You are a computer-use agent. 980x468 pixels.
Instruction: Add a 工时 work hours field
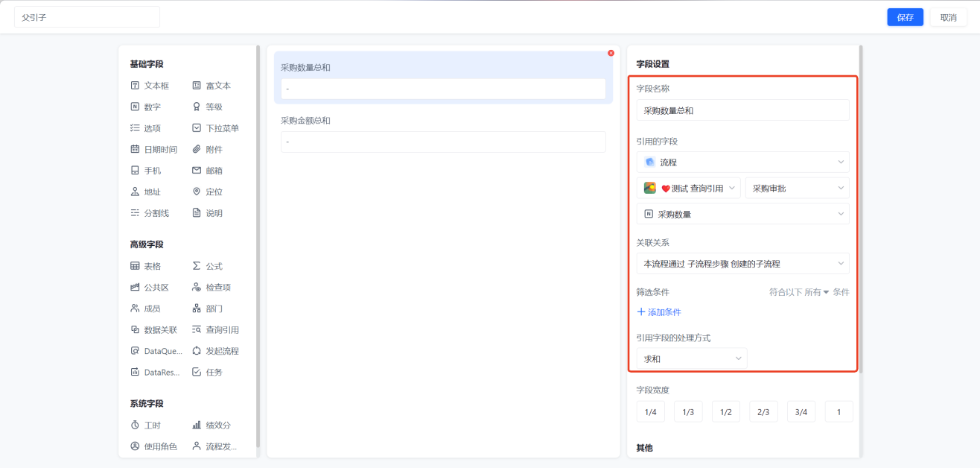[x=146, y=425]
